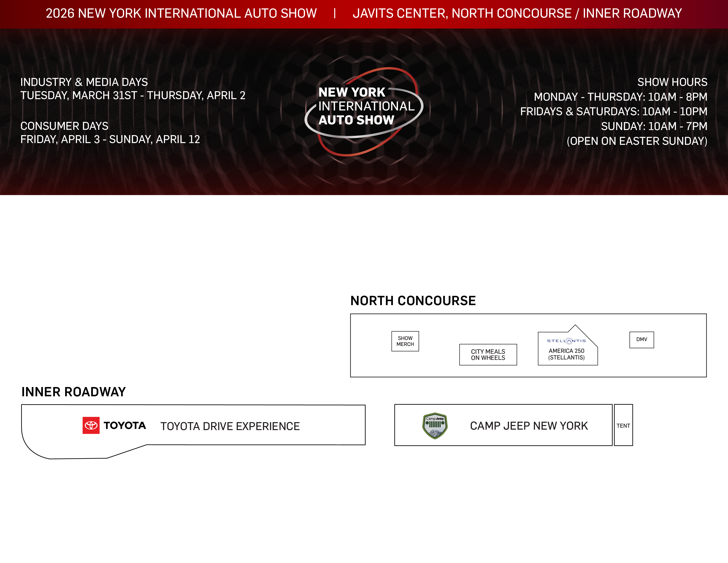Click the red Toyota logo icon
Viewport: 728px width, 563px height.
click(91, 425)
